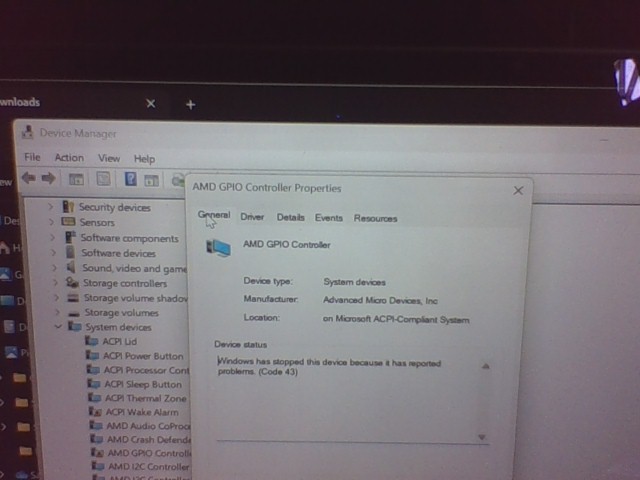Click the Software components category icon
This screenshot has width=640, height=480.
tap(71, 237)
